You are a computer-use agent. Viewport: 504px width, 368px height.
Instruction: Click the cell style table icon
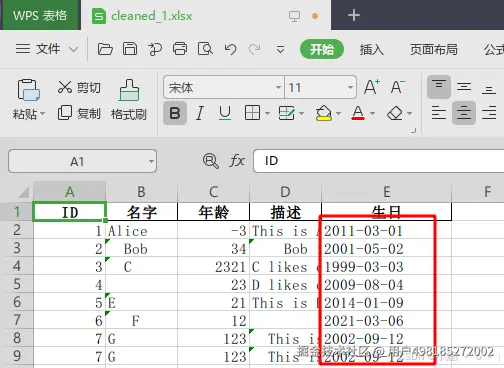click(x=286, y=113)
